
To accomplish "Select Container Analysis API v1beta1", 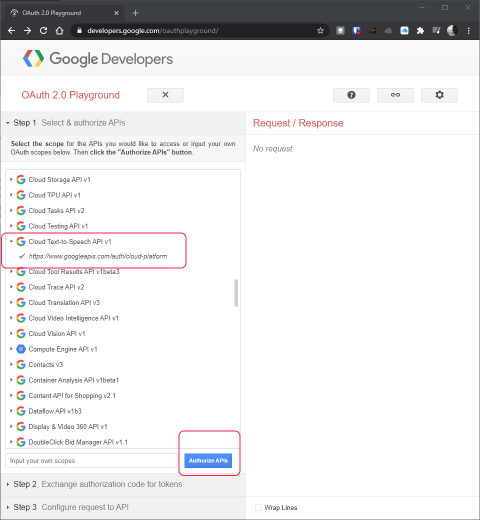I will (x=74, y=380).
